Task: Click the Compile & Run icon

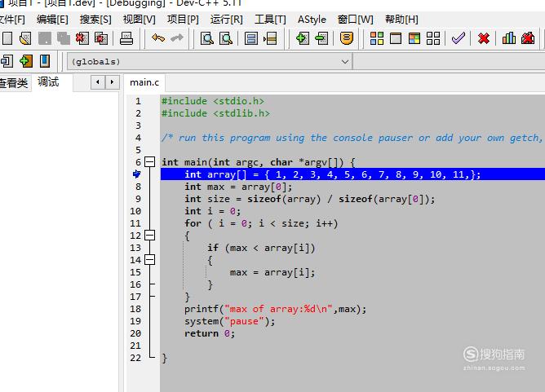Action: pyautogui.click(x=414, y=38)
